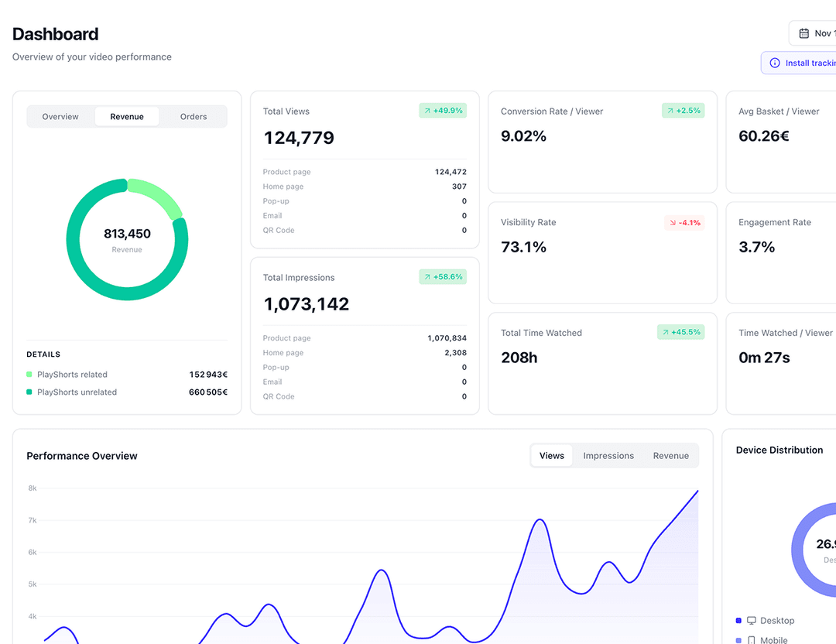
Task: Switch to the Orders tab
Action: pos(193,116)
